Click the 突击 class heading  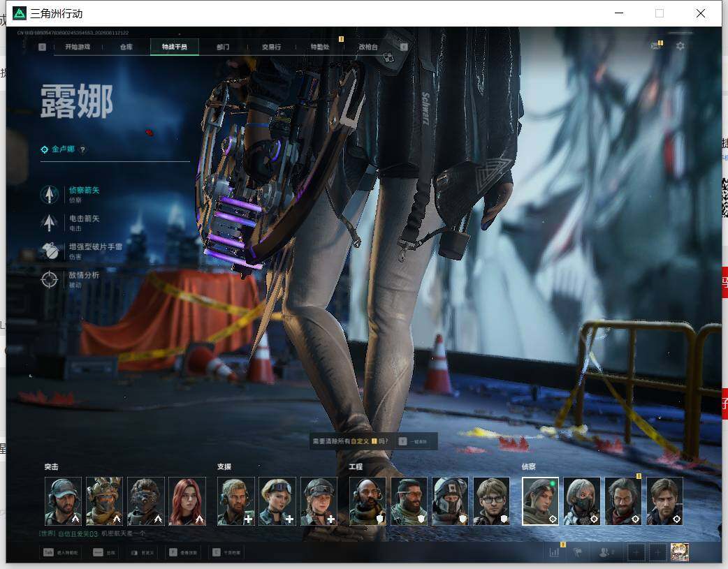point(52,467)
